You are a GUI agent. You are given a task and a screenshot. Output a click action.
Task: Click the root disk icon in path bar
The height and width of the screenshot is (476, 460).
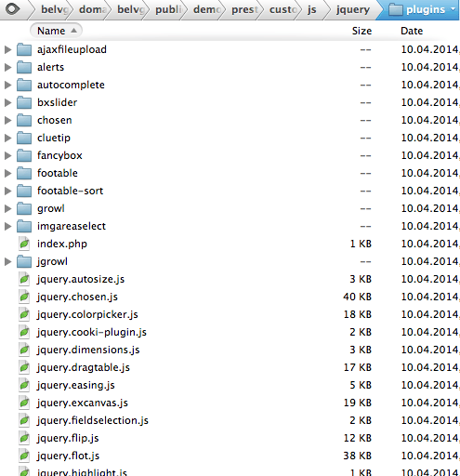point(13,9)
